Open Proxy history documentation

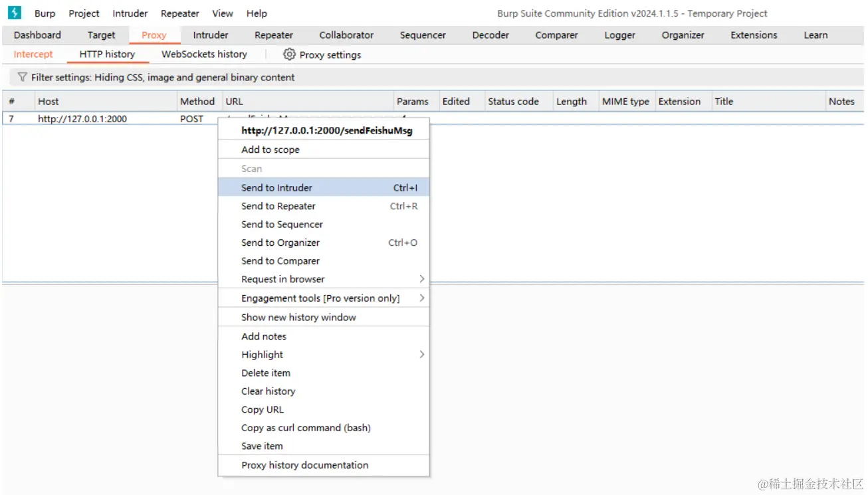[x=324, y=465]
